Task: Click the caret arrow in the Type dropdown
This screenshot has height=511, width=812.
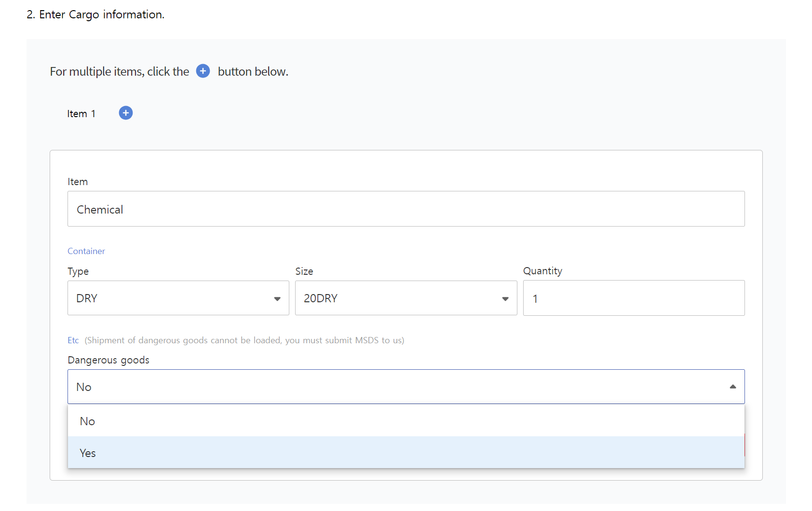Action: click(277, 299)
